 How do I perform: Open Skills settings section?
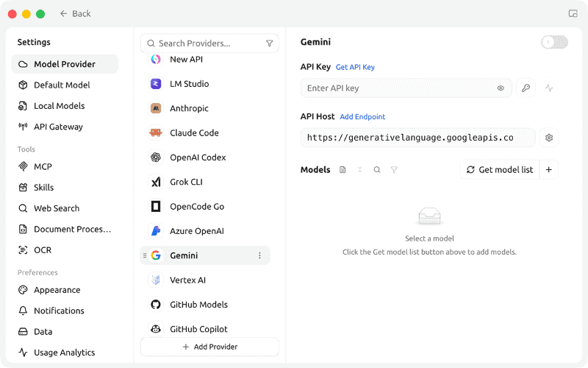point(65,188)
